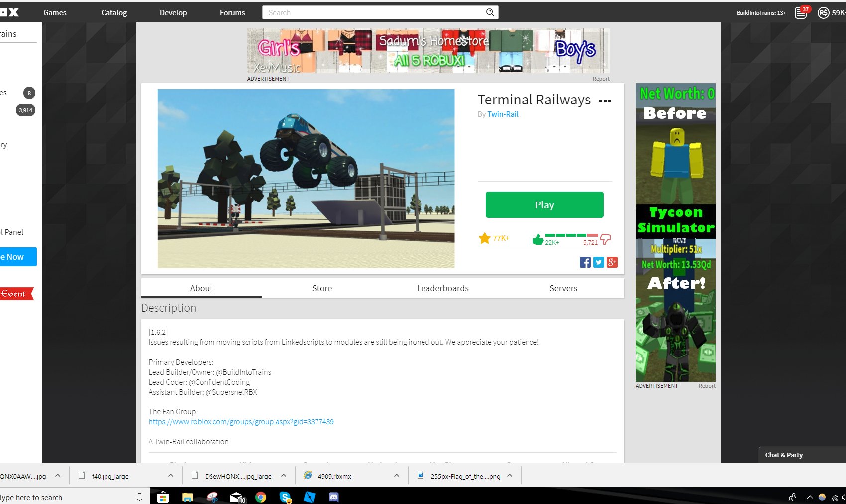Open the People icon in the system tray

tap(792, 497)
